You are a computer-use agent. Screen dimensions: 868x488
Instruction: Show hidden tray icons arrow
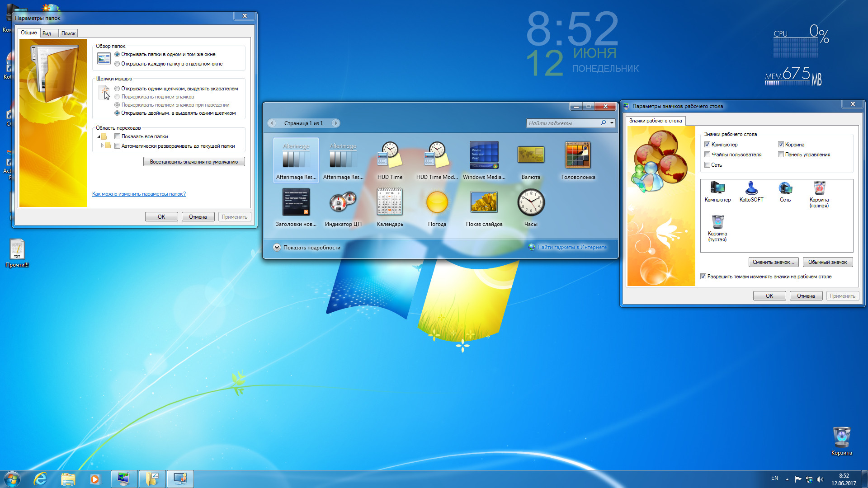pos(787,479)
